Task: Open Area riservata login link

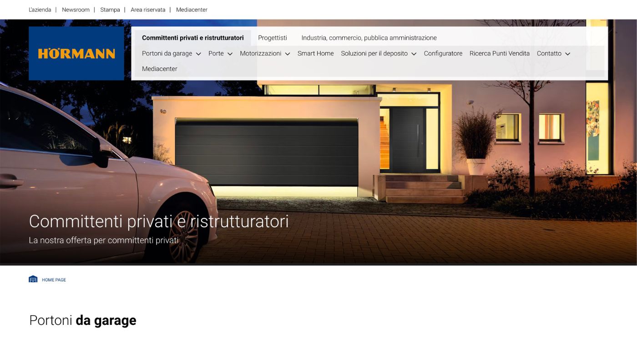Action: (x=148, y=10)
